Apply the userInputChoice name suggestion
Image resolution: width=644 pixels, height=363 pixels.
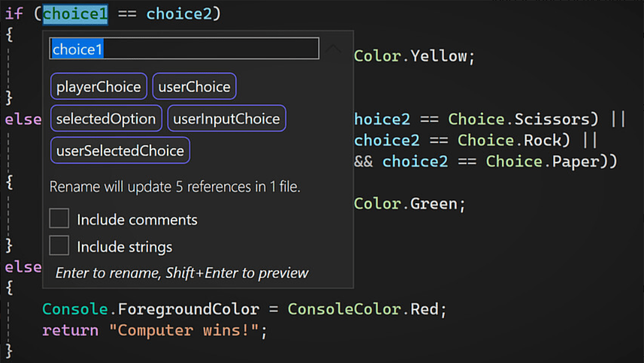click(x=227, y=118)
